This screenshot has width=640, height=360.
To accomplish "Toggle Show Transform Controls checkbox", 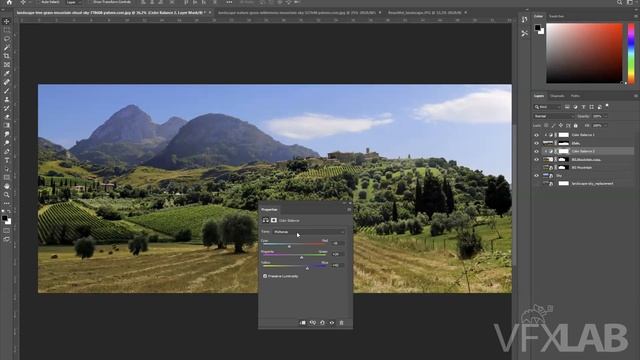I will [x=90, y=2].
